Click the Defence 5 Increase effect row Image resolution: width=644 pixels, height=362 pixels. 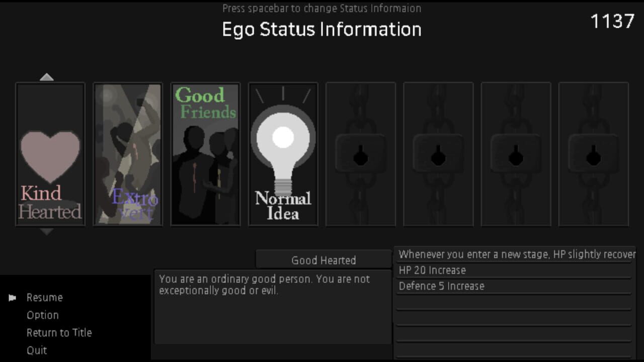tap(513, 286)
